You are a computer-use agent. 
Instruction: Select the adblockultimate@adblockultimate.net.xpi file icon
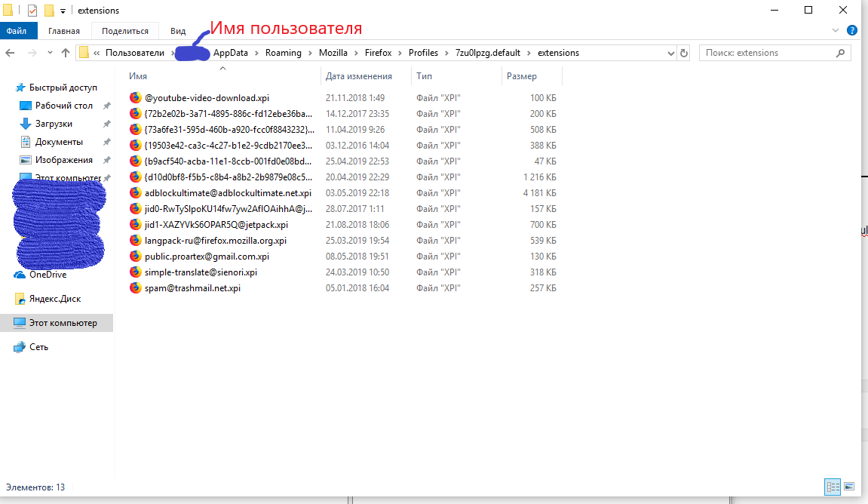(136, 192)
